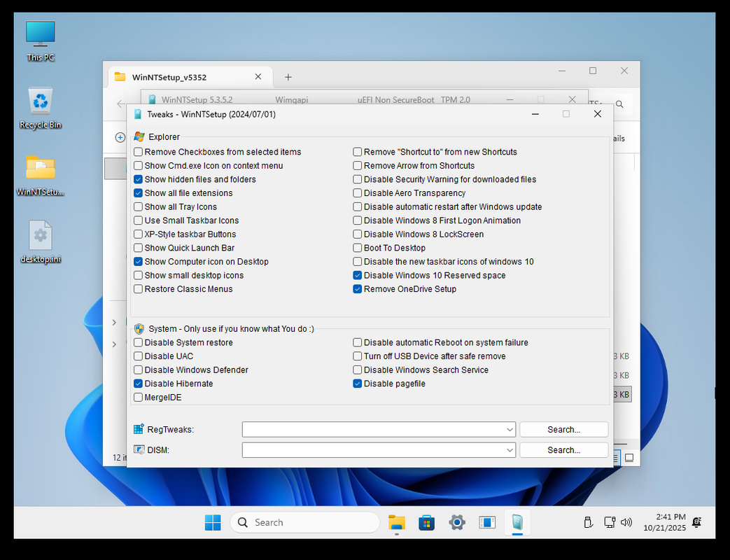This screenshot has height=560, width=730.
Task: Toggle Disable Hibernate checkbox
Action: (x=139, y=384)
